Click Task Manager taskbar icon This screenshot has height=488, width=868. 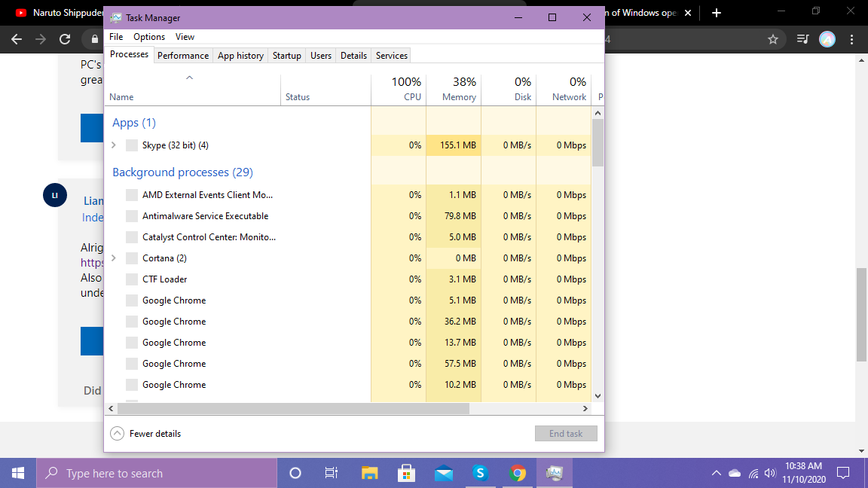pyautogui.click(x=554, y=473)
